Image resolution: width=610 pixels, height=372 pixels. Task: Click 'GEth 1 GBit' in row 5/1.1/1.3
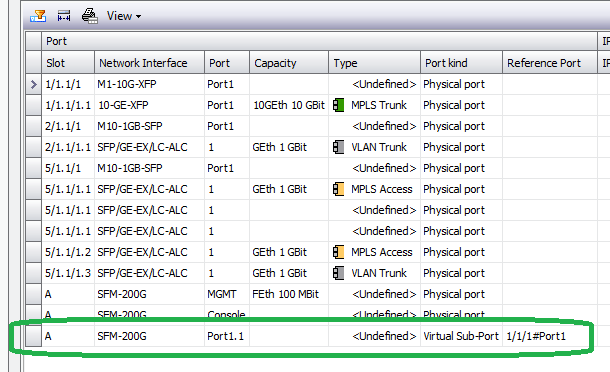click(280, 273)
